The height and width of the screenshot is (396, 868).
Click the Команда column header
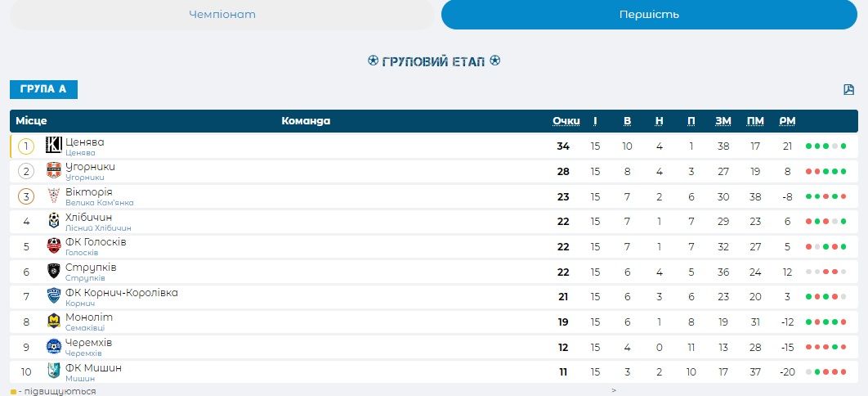pyautogui.click(x=306, y=121)
